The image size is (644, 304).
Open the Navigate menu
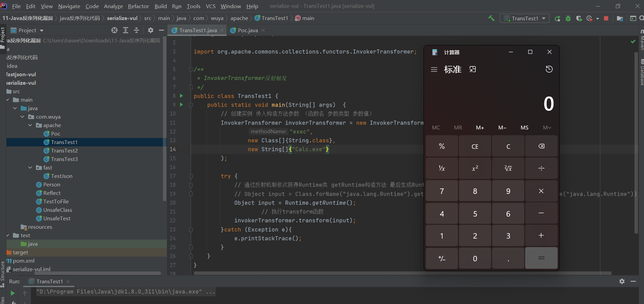[69, 6]
